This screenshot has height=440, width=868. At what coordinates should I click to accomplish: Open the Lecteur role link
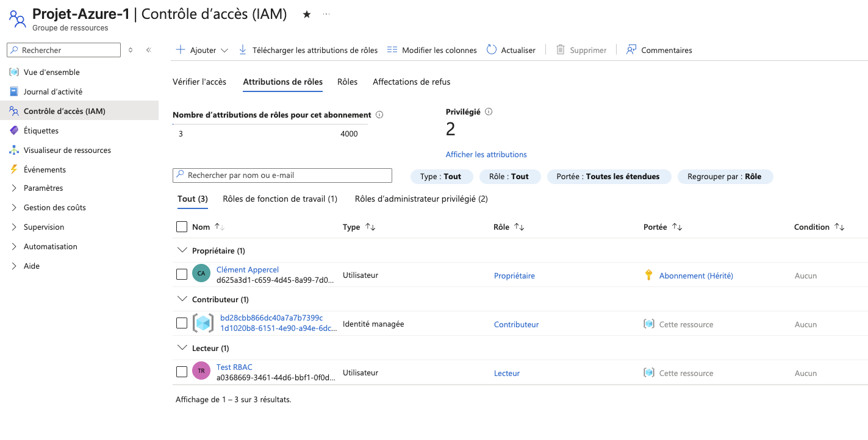click(x=507, y=373)
